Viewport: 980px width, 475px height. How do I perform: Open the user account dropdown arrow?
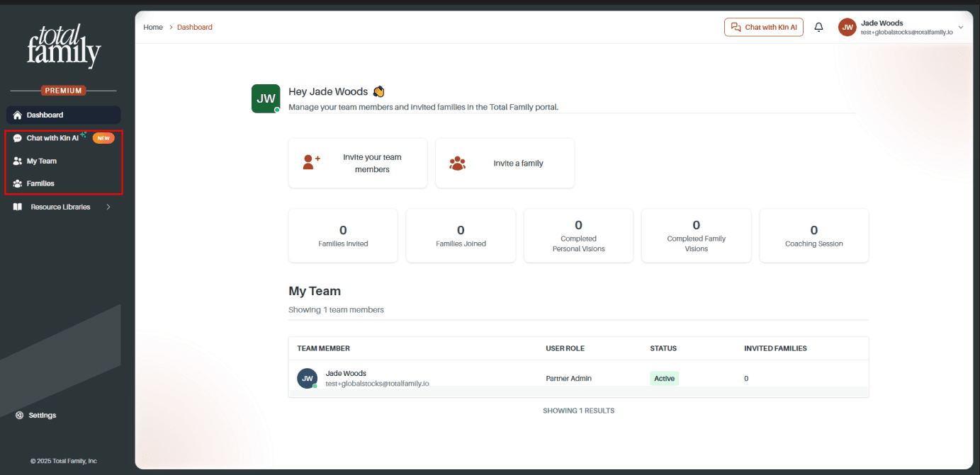(961, 27)
